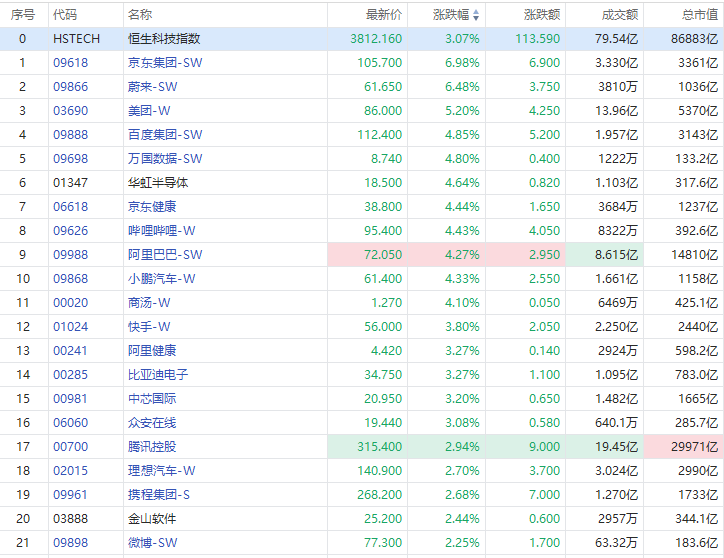Open the 比亚迪电子 stock link
The image size is (724, 558).
pos(158,375)
